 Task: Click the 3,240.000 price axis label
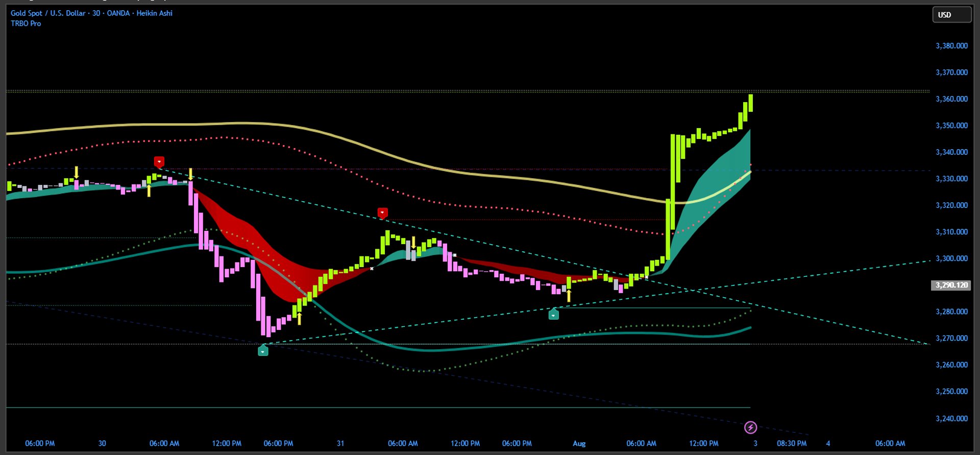point(951,418)
